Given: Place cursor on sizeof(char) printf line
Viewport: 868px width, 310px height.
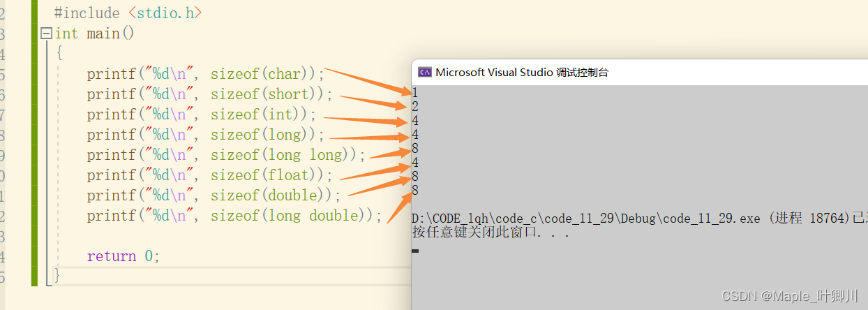Looking at the screenshot, I should [206, 74].
